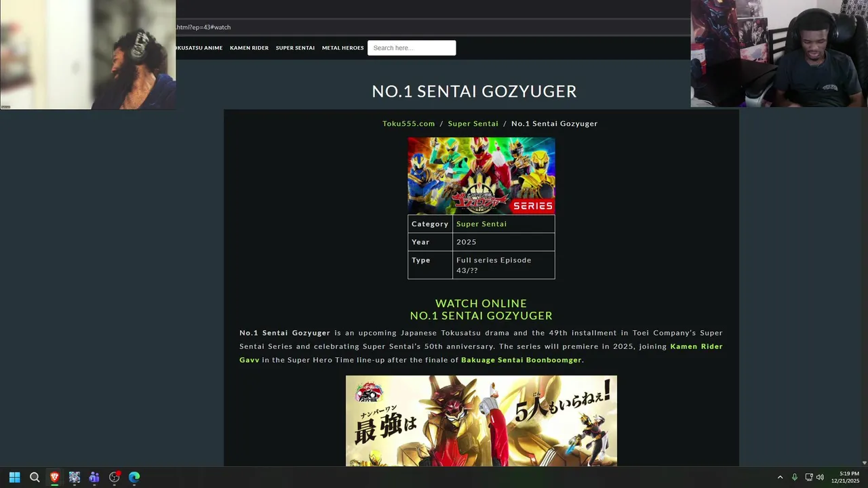This screenshot has height=488, width=868.
Task: Click the 'NO.1 SENTAI GOZYUGER' page title
Action: [474, 91]
